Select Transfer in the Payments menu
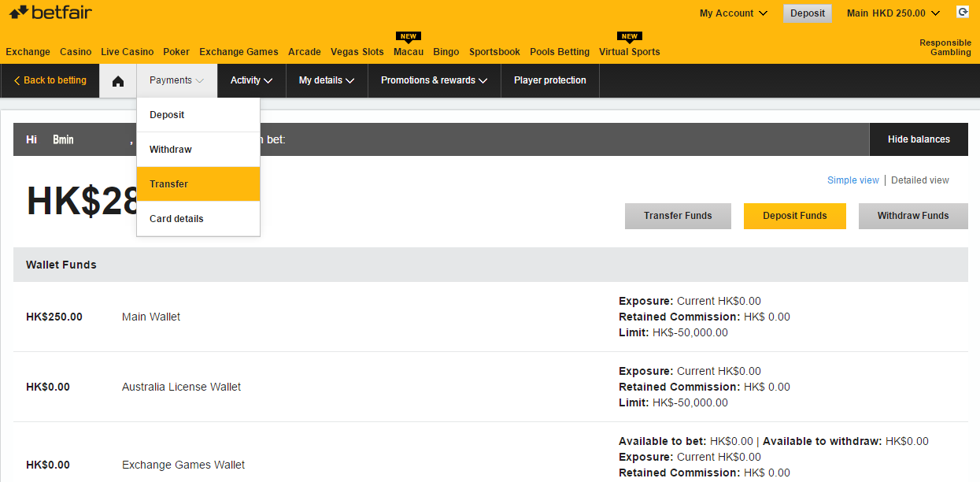This screenshot has width=980, height=482. (x=198, y=184)
